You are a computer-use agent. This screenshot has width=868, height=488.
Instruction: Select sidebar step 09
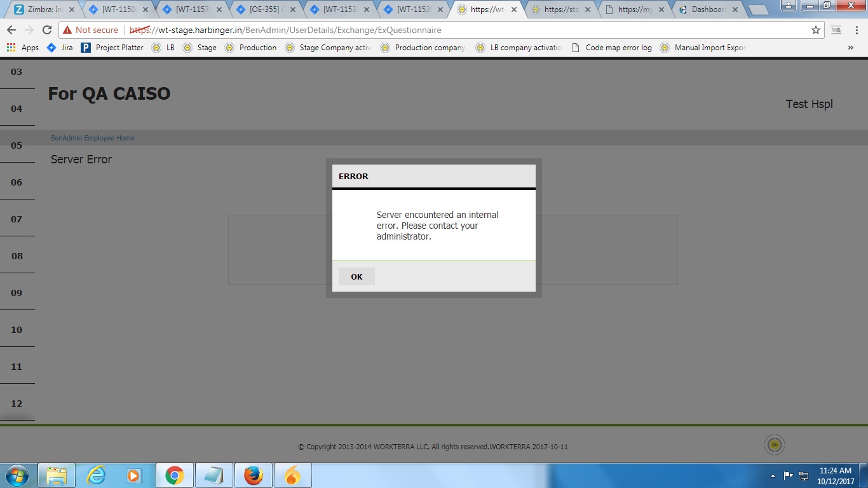[17, 293]
